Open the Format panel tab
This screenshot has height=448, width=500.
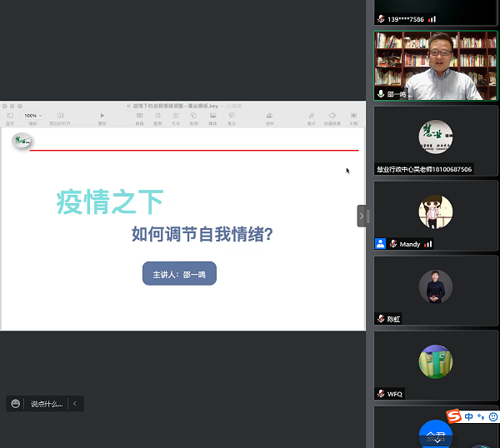click(x=312, y=116)
